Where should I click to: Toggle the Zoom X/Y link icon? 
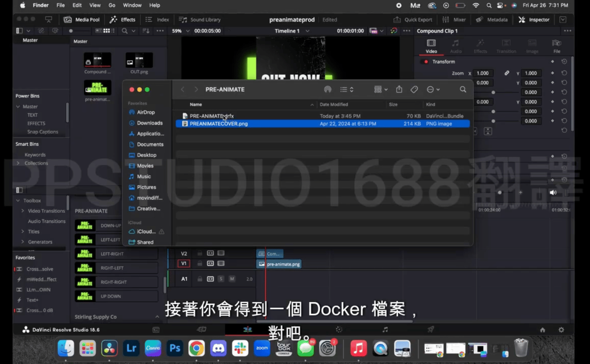tap(507, 73)
